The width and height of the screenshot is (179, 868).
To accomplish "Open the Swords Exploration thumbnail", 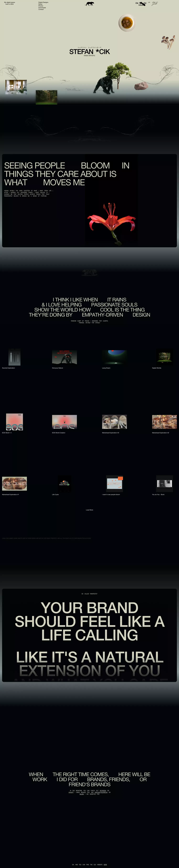I will click(15, 357).
